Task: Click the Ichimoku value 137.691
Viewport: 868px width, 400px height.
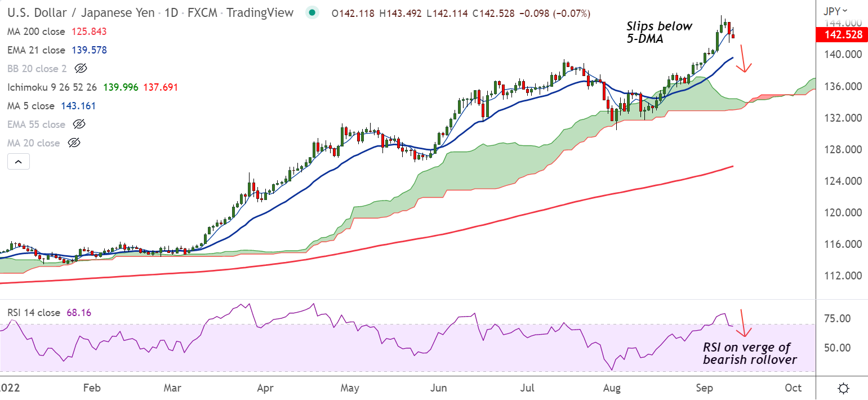Action: [x=161, y=87]
